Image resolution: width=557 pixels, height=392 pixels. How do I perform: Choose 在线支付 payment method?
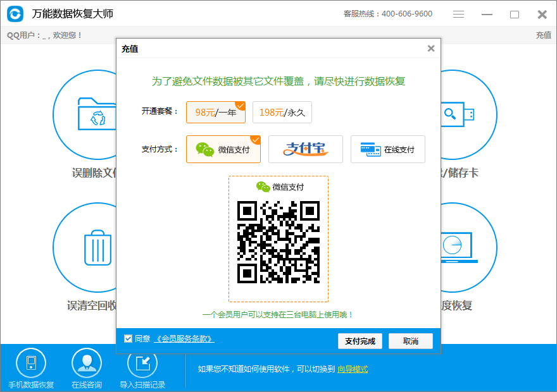tap(388, 149)
